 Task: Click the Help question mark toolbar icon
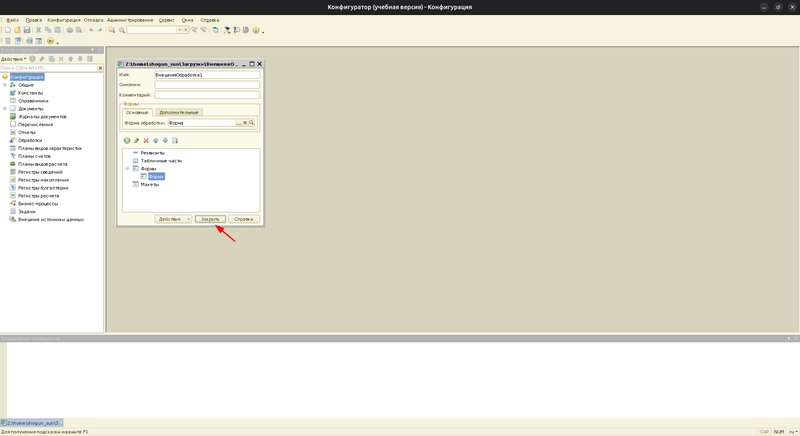pos(237,30)
